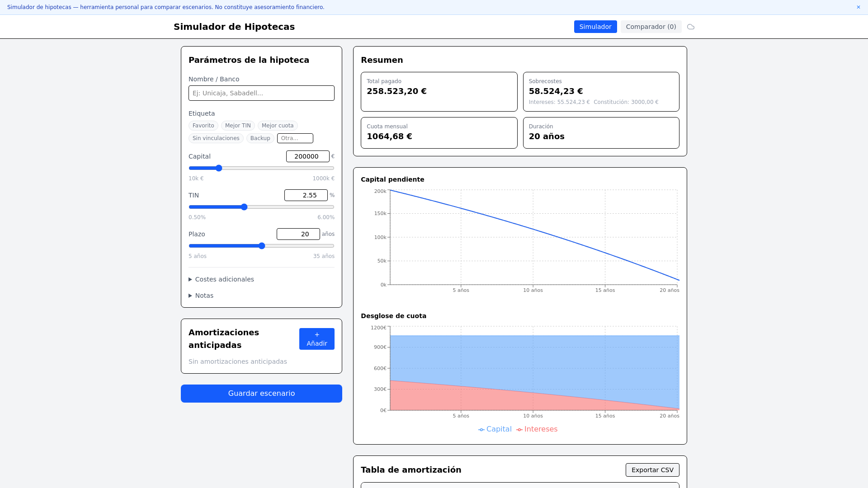
Task: Click the Plazo years field 20
Action: 298,234
